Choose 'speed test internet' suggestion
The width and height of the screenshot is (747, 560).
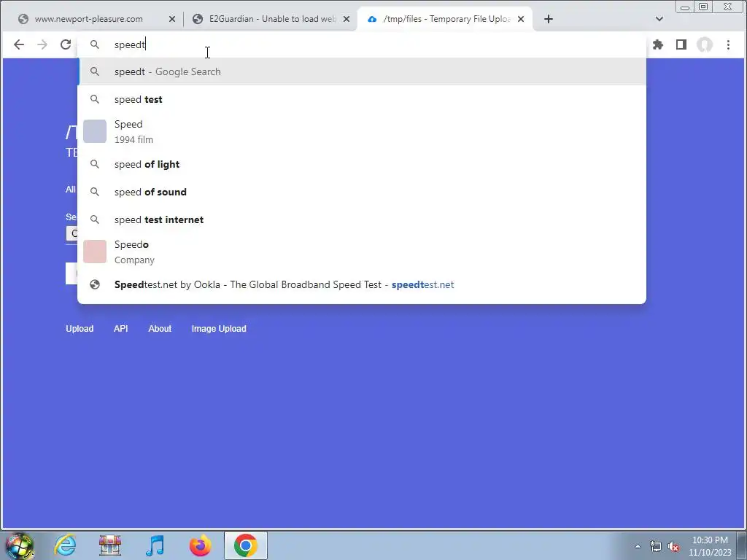362,219
